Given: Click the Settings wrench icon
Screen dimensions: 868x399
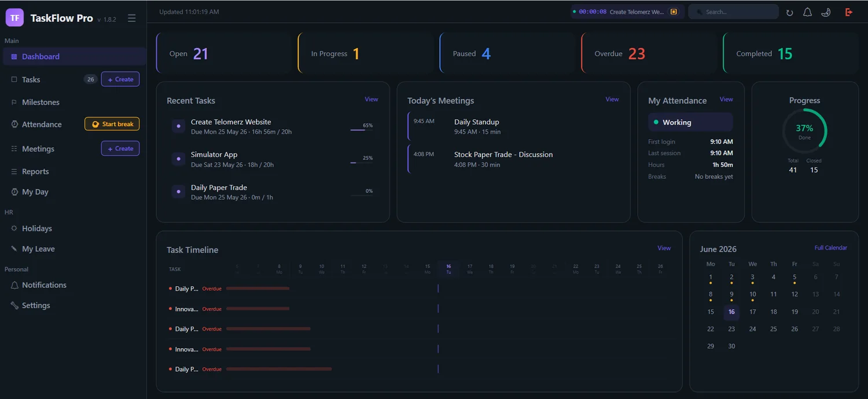Looking at the screenshot, I should click(14, 305).
